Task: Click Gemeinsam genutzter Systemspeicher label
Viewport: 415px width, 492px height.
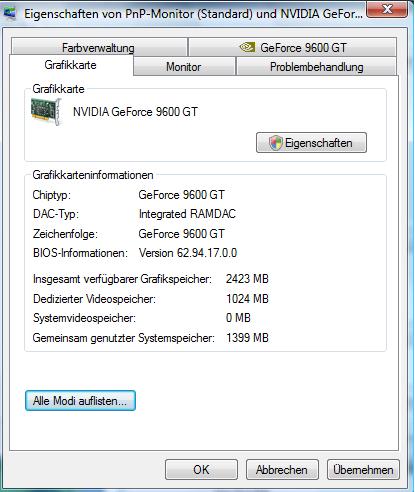Action: pos(124,338)
